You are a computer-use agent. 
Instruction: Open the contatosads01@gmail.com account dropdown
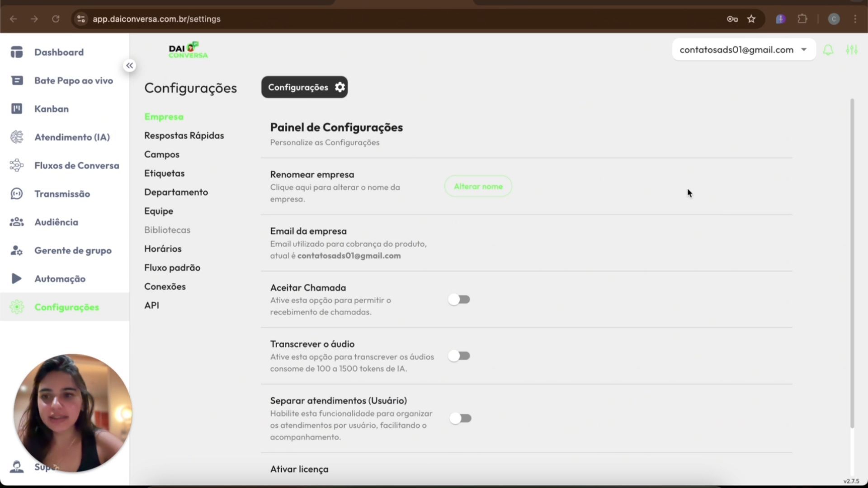pos(744,50)
